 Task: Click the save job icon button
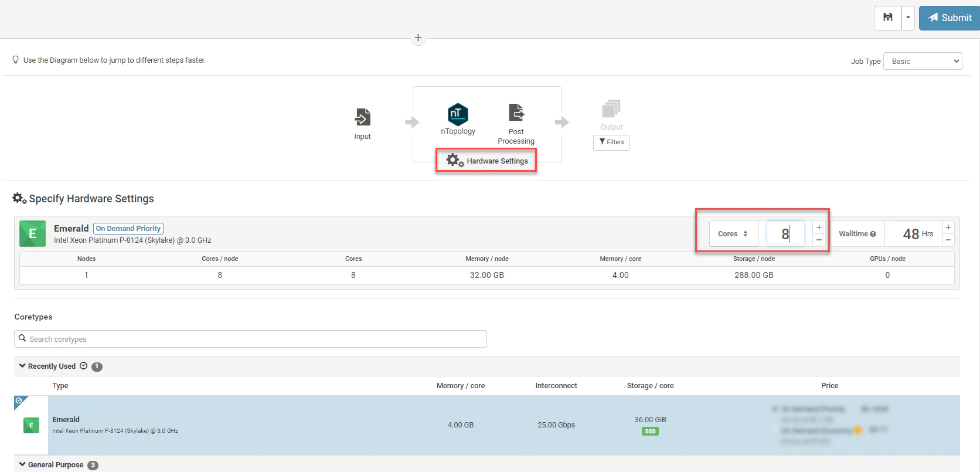(x=888, y=18)
